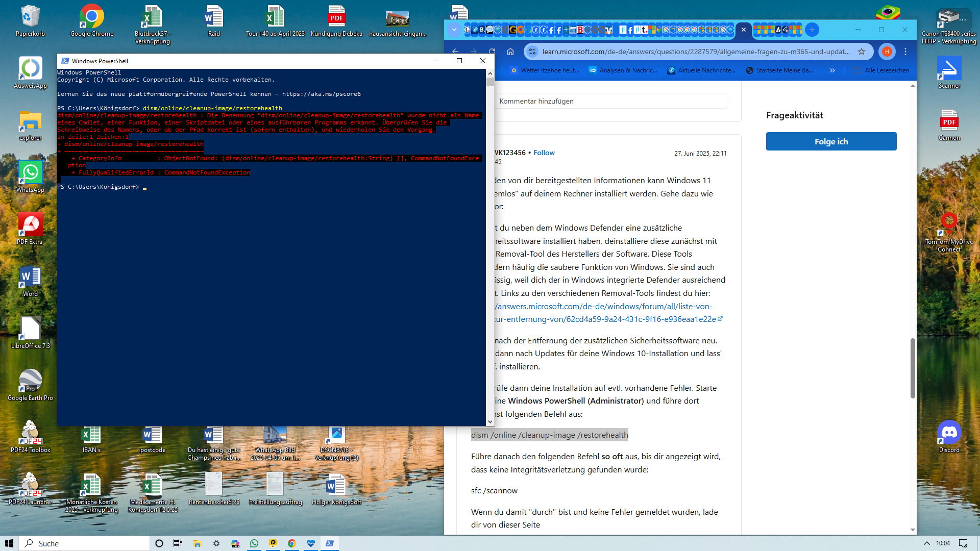View site information icon in address bar
Screen dimensions: 980x551
pyautogui.click(x=532, y=52)
